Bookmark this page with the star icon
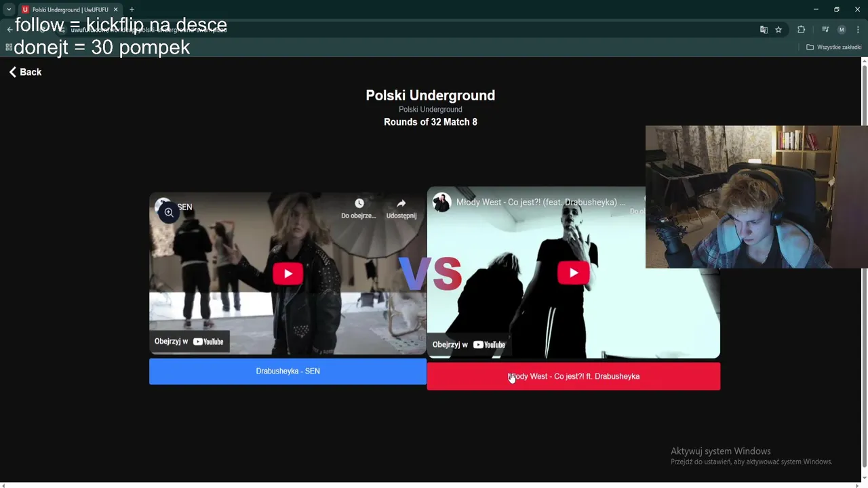The image size is (868, 488). [x=778, y=30]
